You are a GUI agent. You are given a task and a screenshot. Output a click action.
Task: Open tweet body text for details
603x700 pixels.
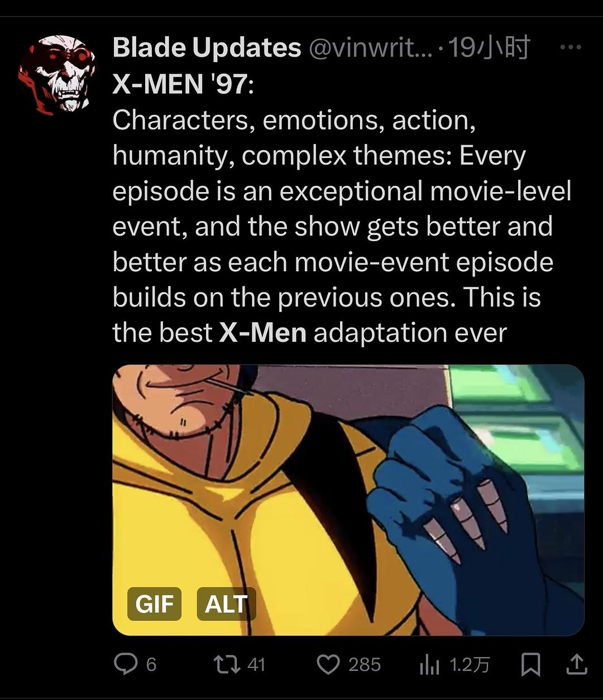click(x=342, y=226)
